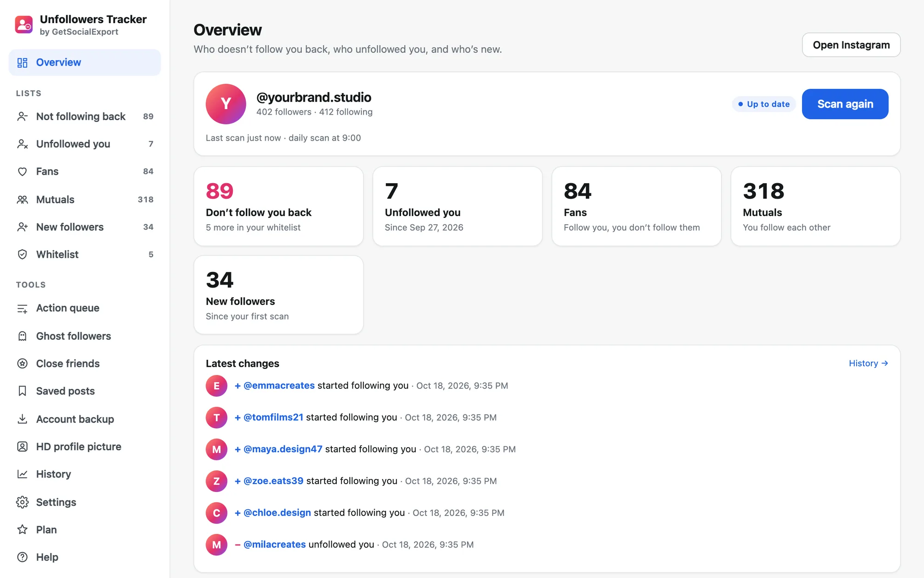Open @emmacreates profile link
Screen dimensions: 924x578
tap(279, 386)
